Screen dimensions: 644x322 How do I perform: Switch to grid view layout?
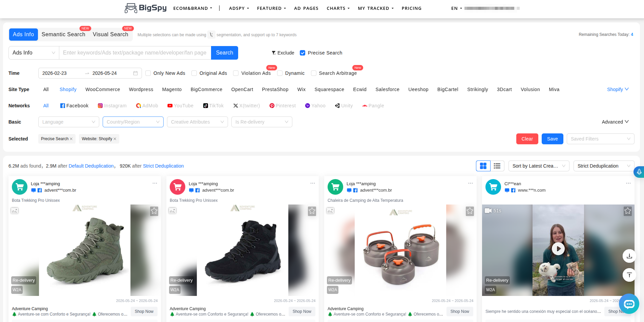click(x=483, y=166)
